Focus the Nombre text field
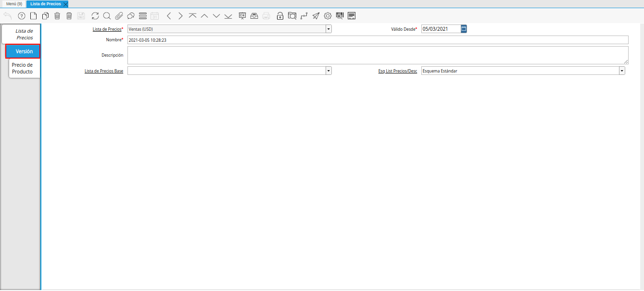The width and height of the screenshot is (644, 291). pos(378,40)
